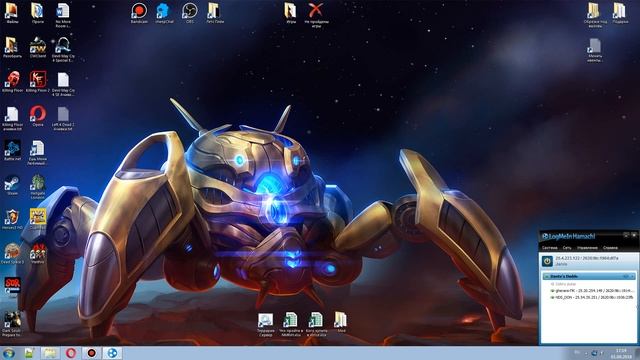Open the Сеть menu in Hamachi

point(567,247)
